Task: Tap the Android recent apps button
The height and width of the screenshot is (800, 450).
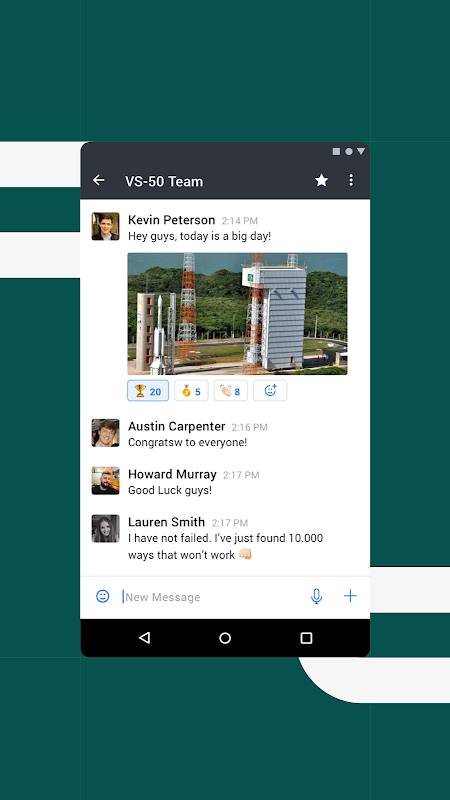Action: pos(306,638)
